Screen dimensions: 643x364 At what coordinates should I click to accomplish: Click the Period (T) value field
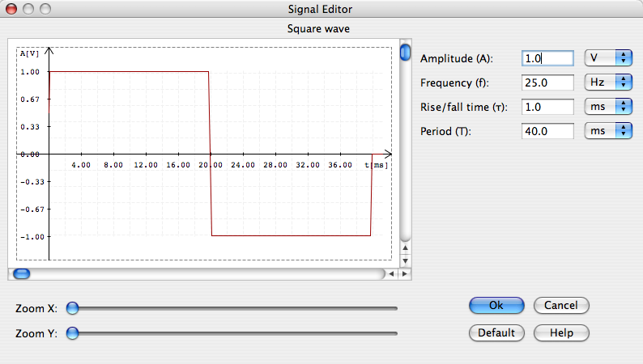point(547,131)
